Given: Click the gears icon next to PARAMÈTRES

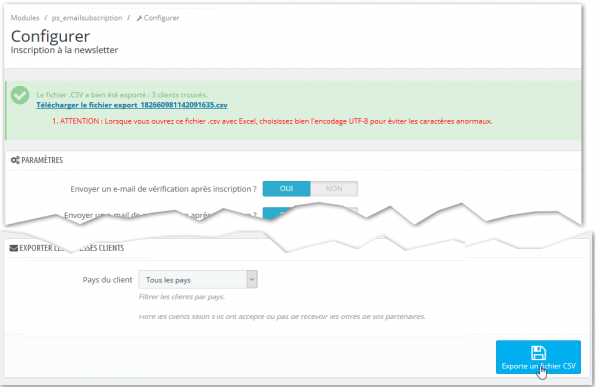Looking at the screenshot, I should [15, 160].
